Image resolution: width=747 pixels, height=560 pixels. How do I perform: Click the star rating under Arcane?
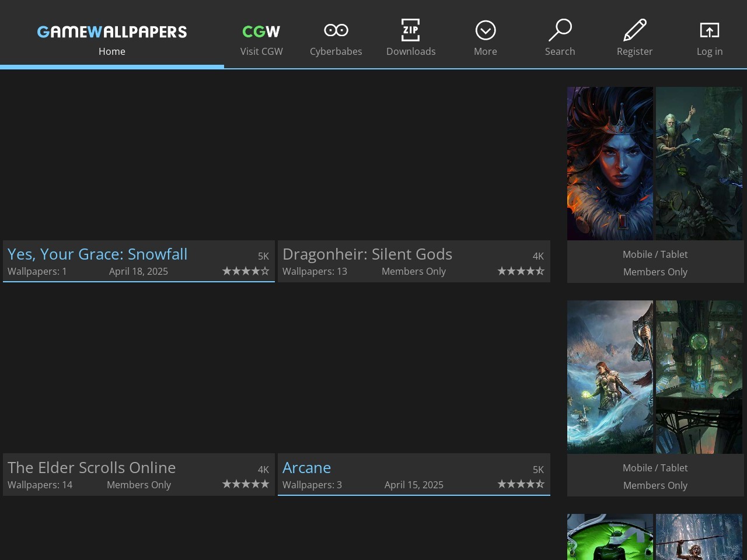pos(521,484)
